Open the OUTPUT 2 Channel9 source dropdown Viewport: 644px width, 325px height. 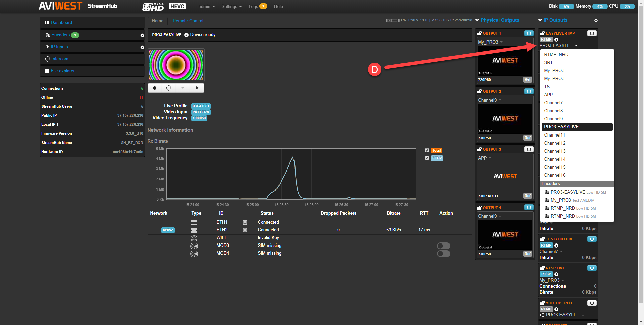[x=490, y=100]
